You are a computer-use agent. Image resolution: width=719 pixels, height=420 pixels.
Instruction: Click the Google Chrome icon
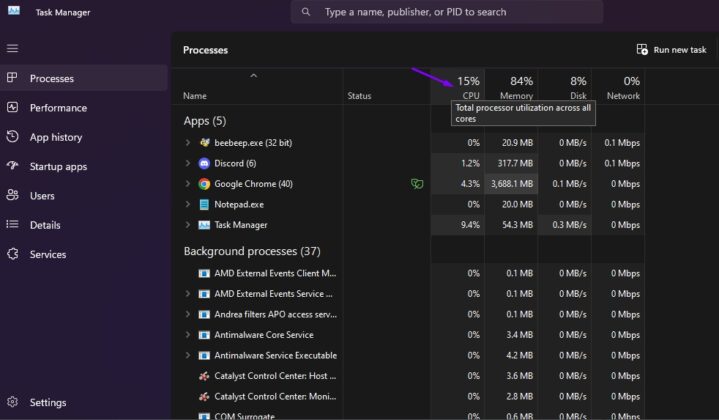click(x=204, y=184)
